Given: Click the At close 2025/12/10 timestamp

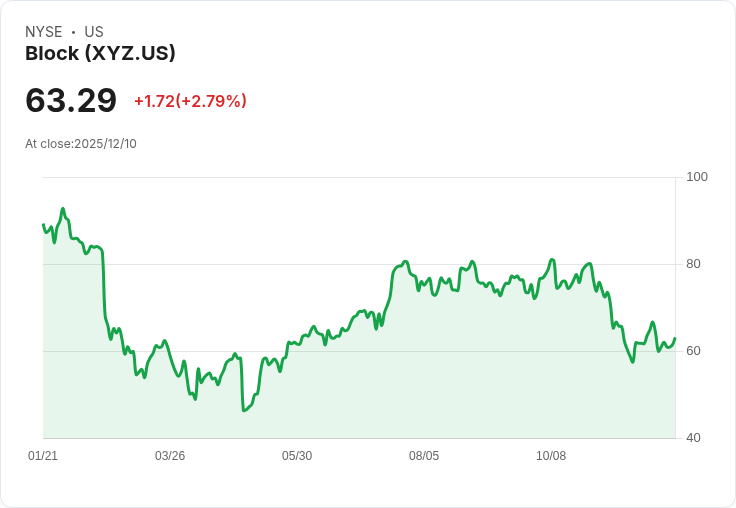Looking at the screenshot, I should pos(81,144).
